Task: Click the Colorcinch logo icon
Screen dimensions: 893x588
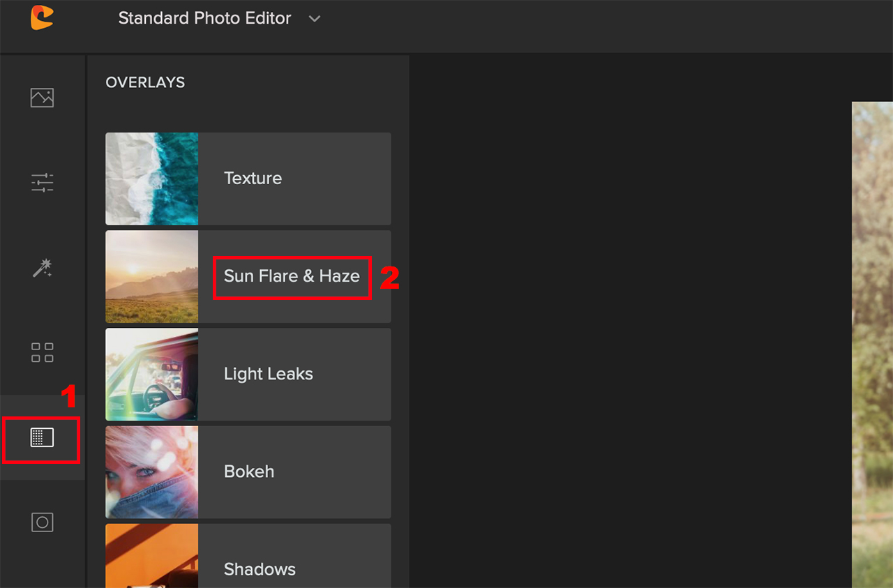Action: [42, 17]
